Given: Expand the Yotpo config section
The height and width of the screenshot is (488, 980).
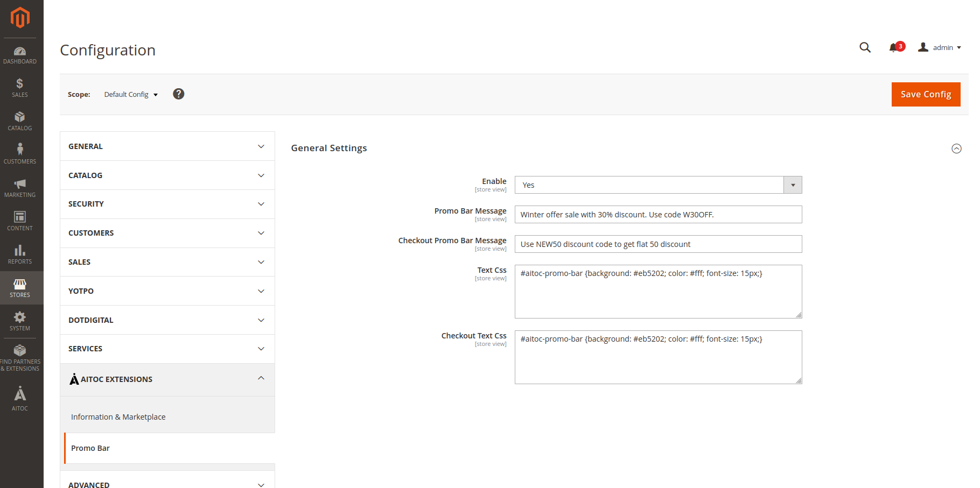Looking at the screenshot, I should (167, 291).
